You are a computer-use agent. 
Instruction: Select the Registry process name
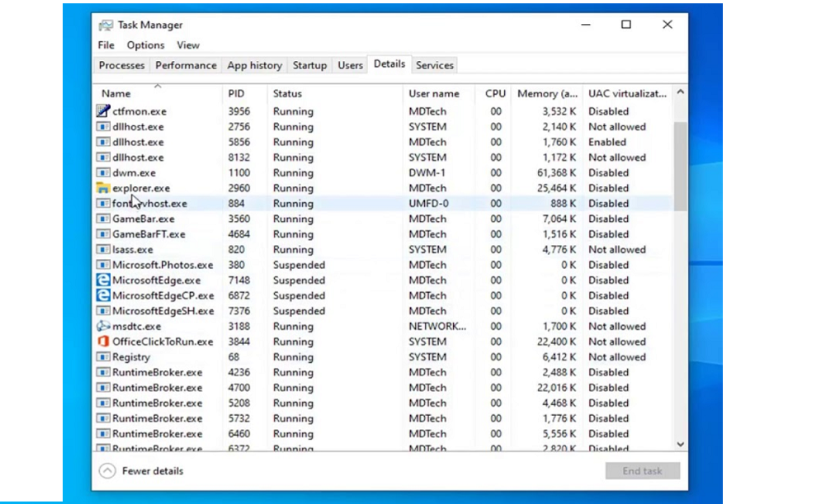[x=131, y=357]
